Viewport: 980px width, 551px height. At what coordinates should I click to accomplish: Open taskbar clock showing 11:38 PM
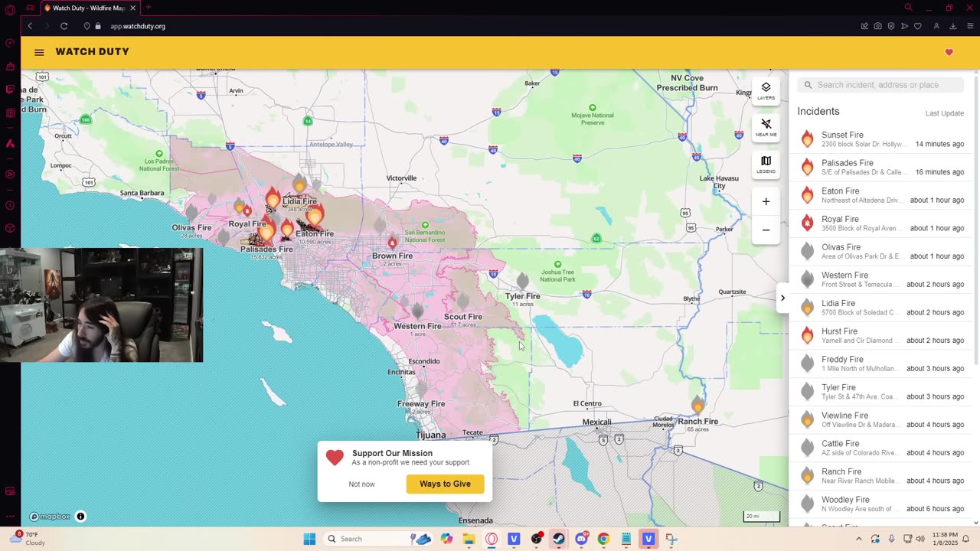tap(945, 539)
